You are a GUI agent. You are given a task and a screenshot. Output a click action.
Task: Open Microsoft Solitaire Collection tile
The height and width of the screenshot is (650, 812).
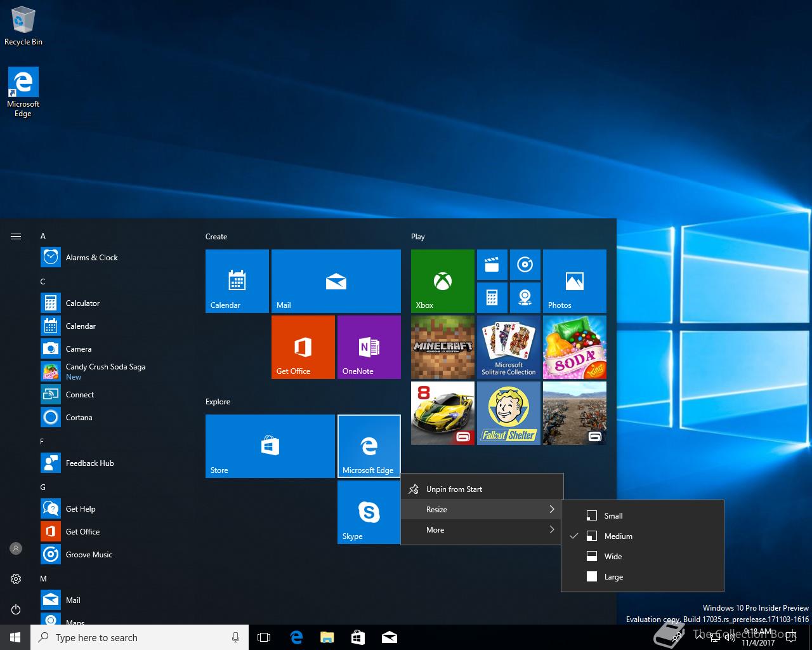point(509,347)
